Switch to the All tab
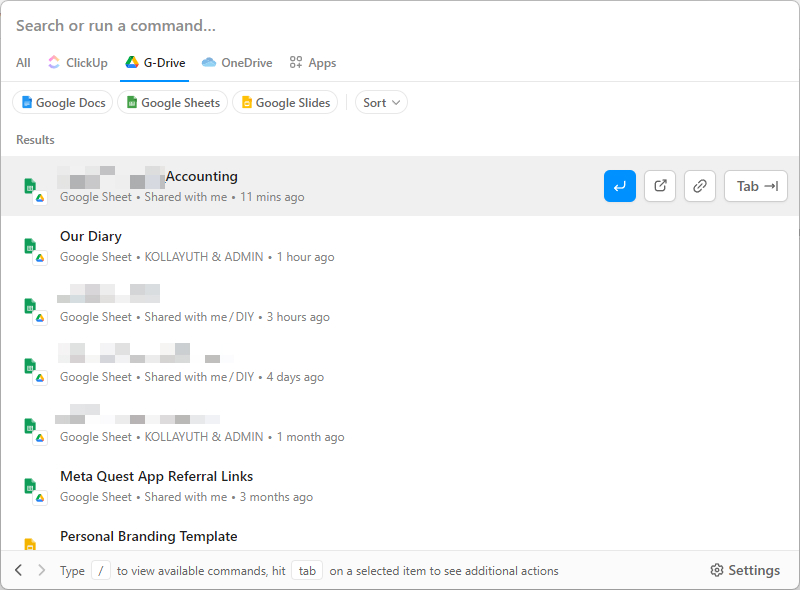Screen dimensions: 800x590 click(23, 63)
